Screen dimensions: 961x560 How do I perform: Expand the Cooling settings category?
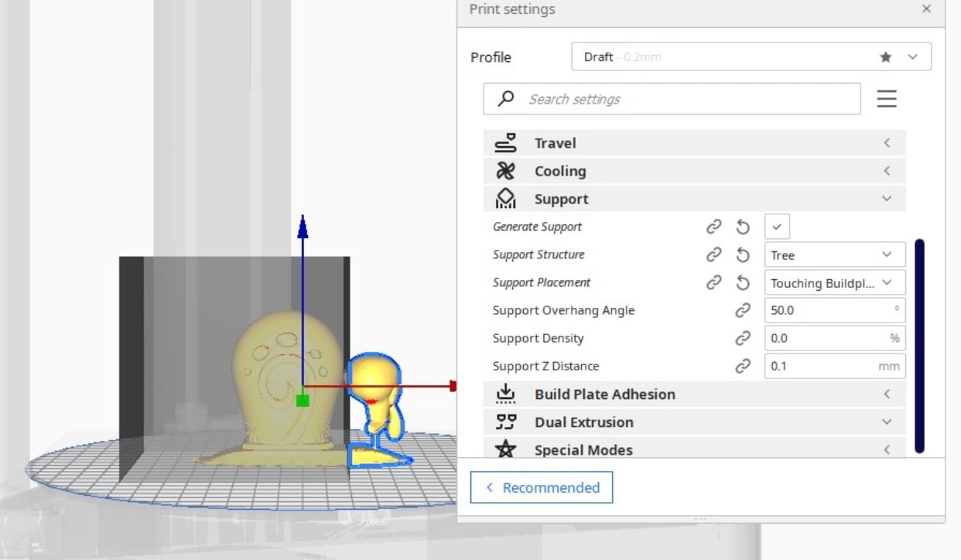click(695, 171)
